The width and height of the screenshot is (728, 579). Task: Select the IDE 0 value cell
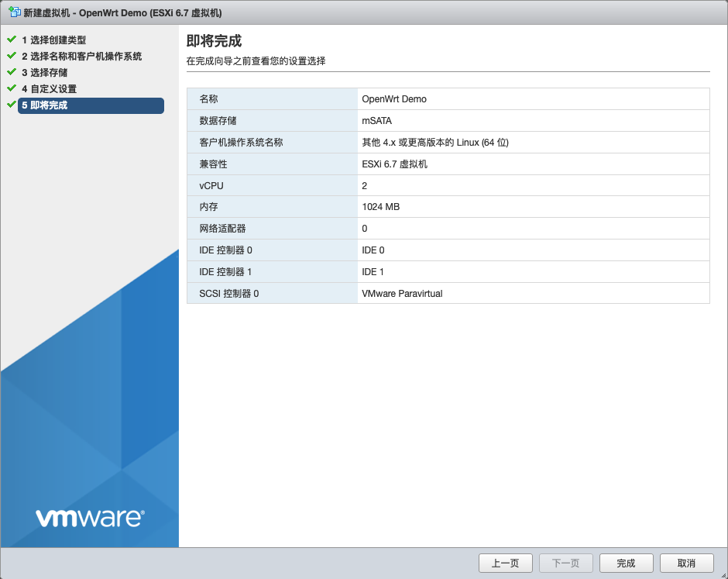click(534, 250)
